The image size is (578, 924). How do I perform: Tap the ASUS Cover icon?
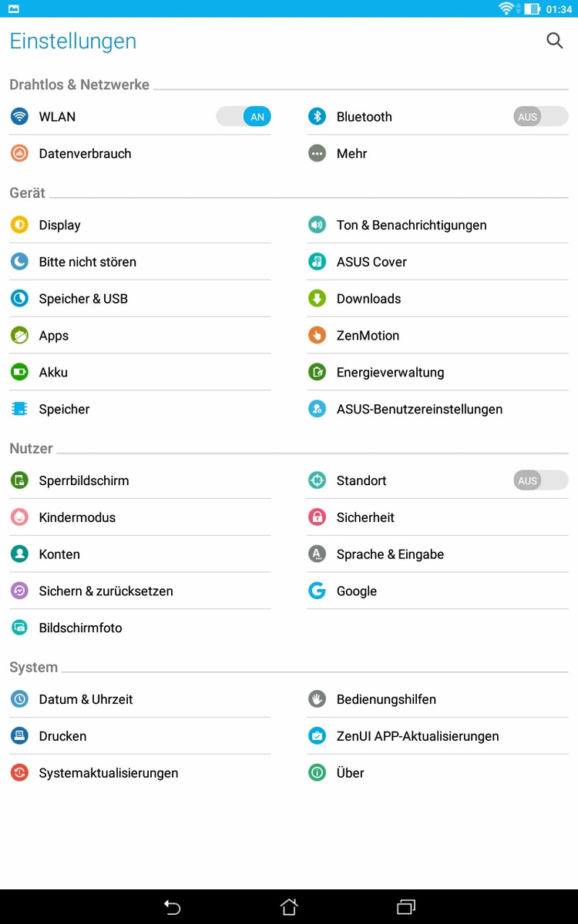[x=317, y=262]
